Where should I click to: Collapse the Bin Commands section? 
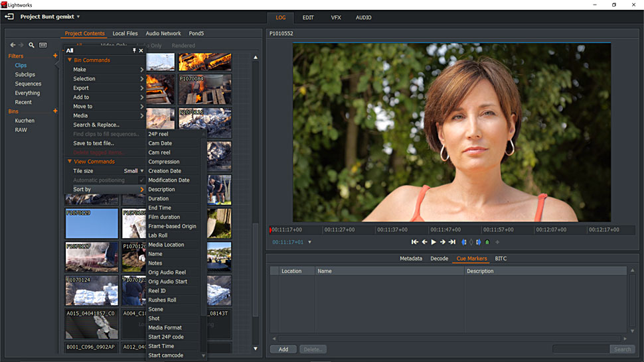click(x=70, y=60)
